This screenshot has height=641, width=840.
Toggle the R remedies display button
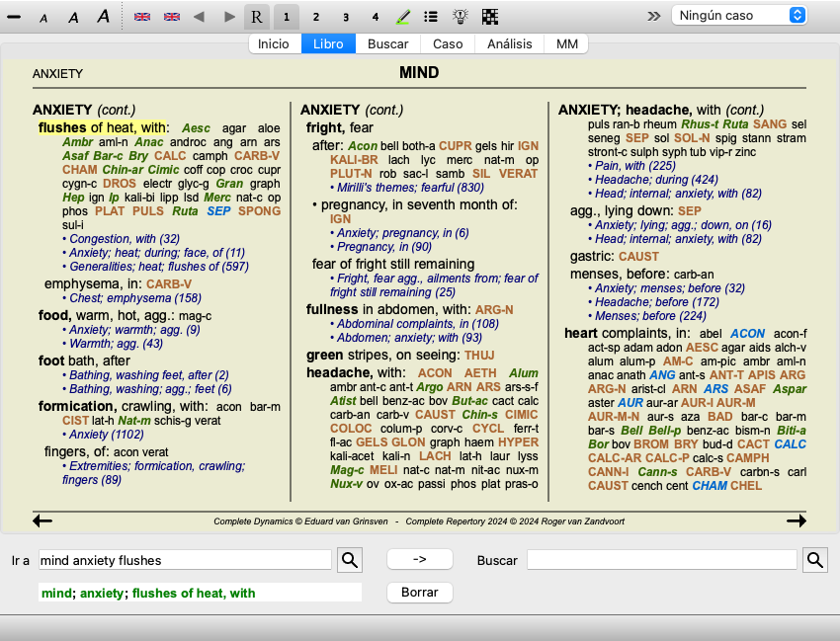point(257,17)
